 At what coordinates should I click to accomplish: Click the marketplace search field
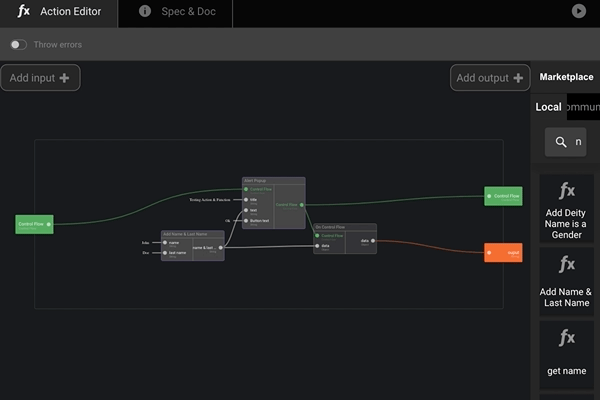click(577, 142)
